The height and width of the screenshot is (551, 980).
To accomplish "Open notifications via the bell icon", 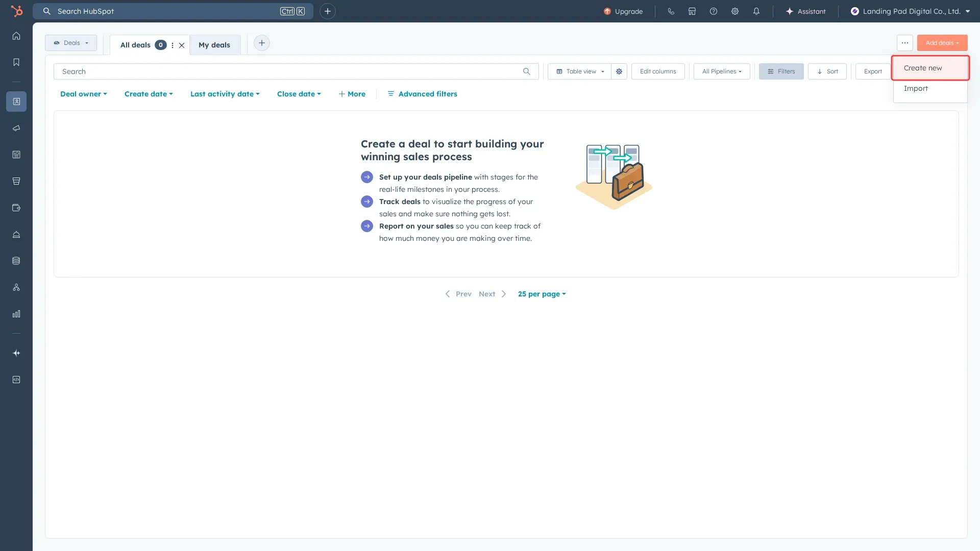I will pos(757,11).
